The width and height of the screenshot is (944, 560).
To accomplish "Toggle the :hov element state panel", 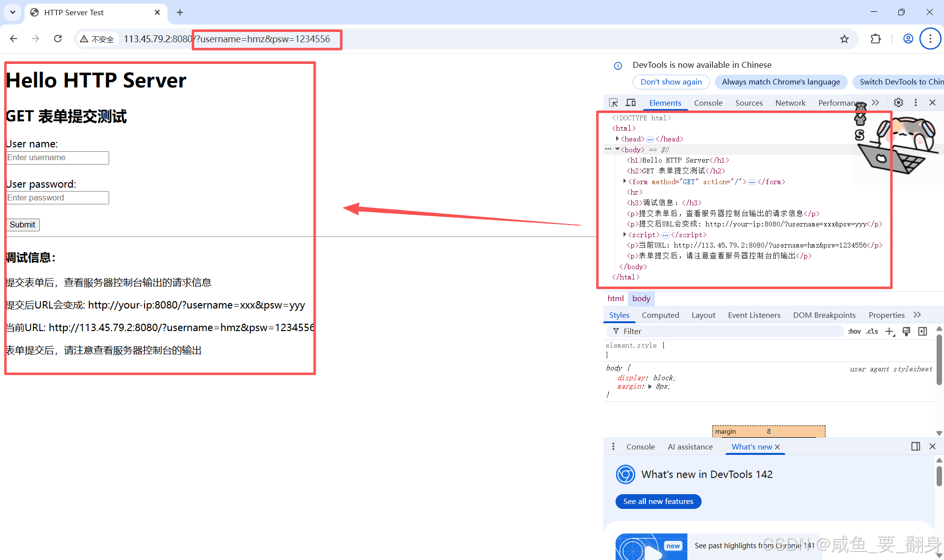I will 854,332.
